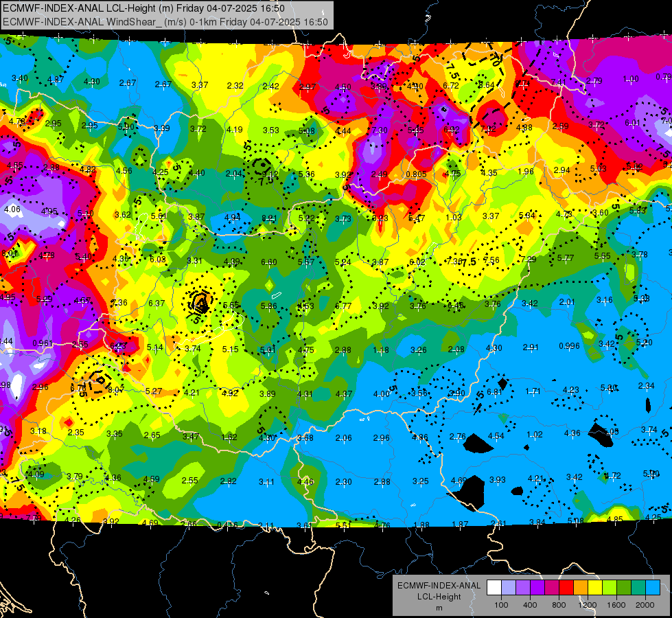Click the wind shear value 6.77
672x618 pixels.
point(343,306)
